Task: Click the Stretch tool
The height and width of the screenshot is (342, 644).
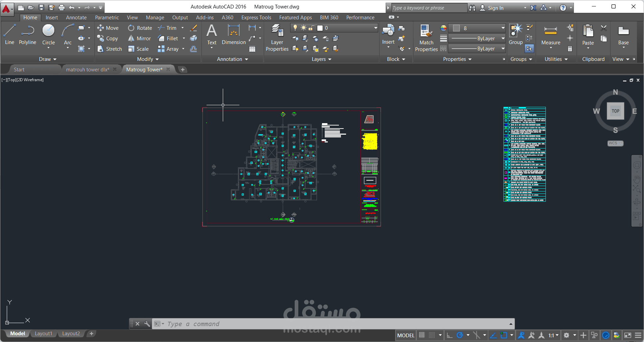Action: [109, 49]
